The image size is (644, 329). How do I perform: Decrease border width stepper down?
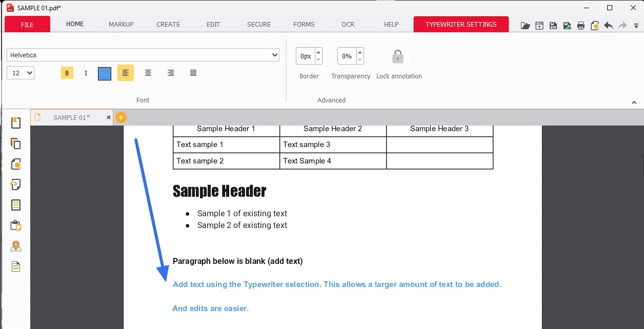pyautogui.click(x=318, y=60)
